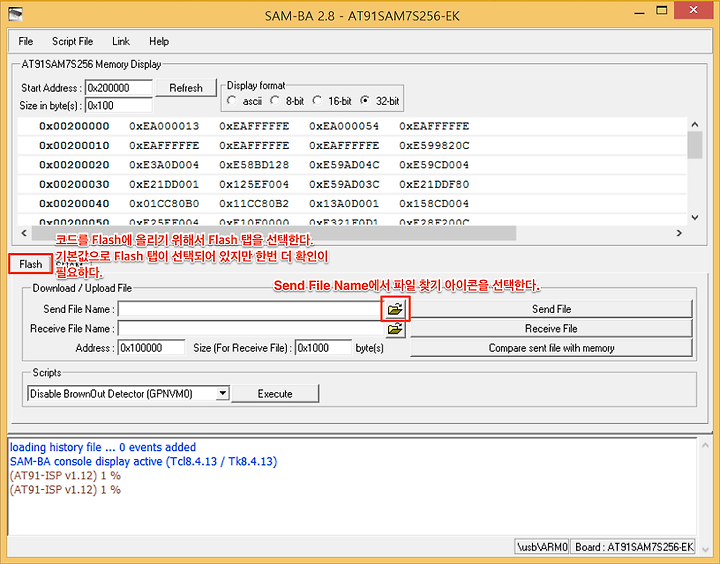Select the 16-bit display format
The width and height of the screenshot is (720, 564).
[317, 100]
